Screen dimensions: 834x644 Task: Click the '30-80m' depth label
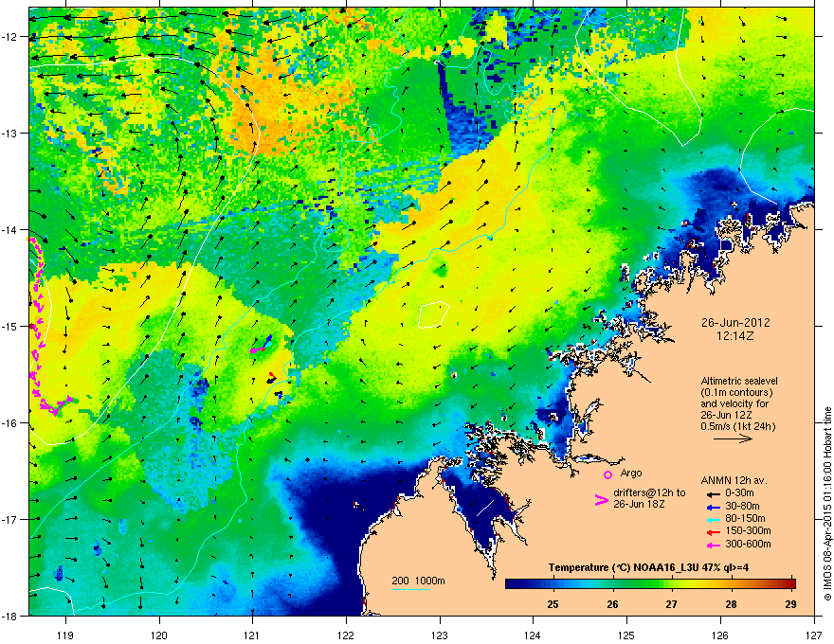tap(742, 507)
